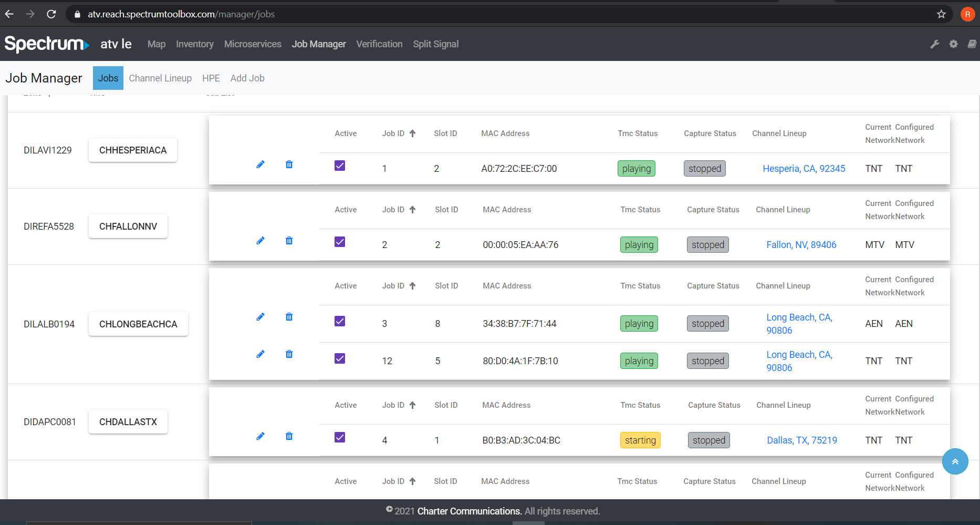
Task: Sort by Job ID arrow in Fallon table
Action: [x=412, y=210]
